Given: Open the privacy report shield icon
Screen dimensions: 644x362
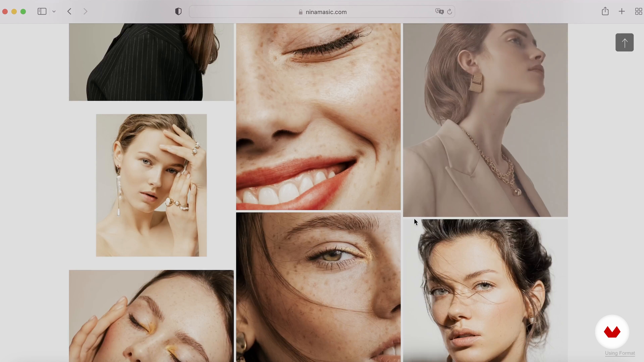Looking at the screenshot, I should [178, 12].
